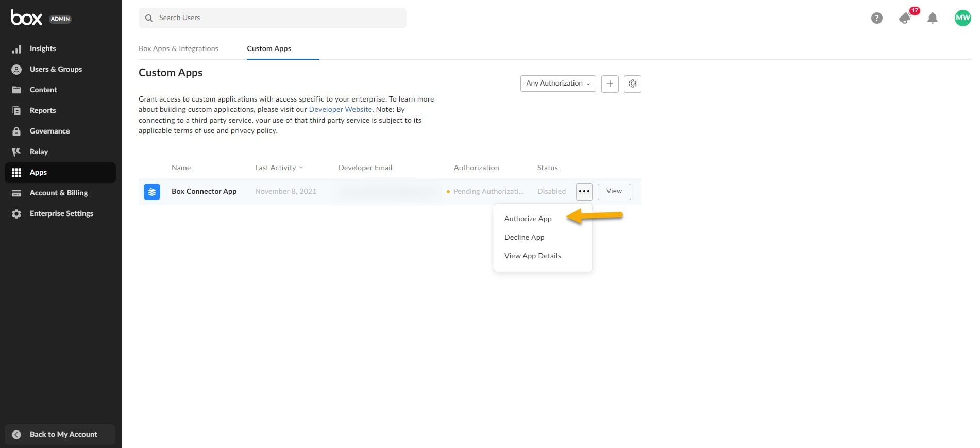Click the Search Users field
The width and height of the screenshot is (980, 448).
click(x=273, y=18)
